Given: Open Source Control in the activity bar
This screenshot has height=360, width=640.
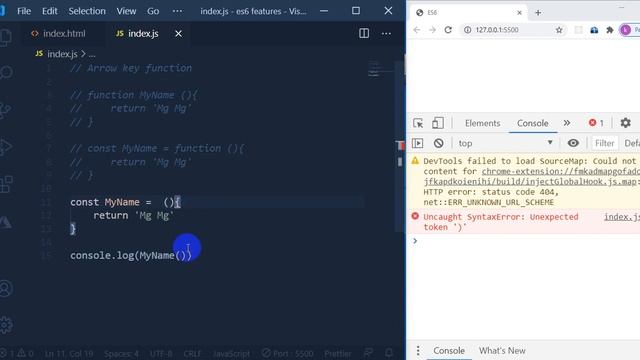Looking at the screenshot, I should coord(5,110).
